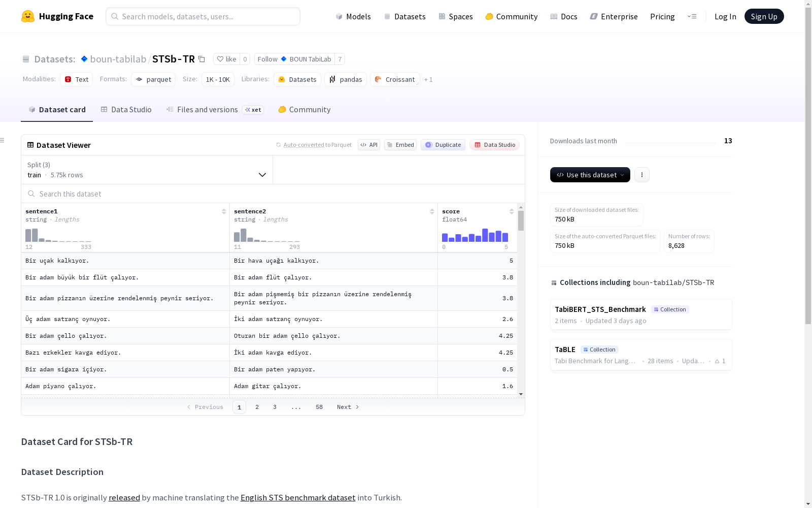Open Docs in the top navigation
The image size is (812, 508).
pos(564,16)
